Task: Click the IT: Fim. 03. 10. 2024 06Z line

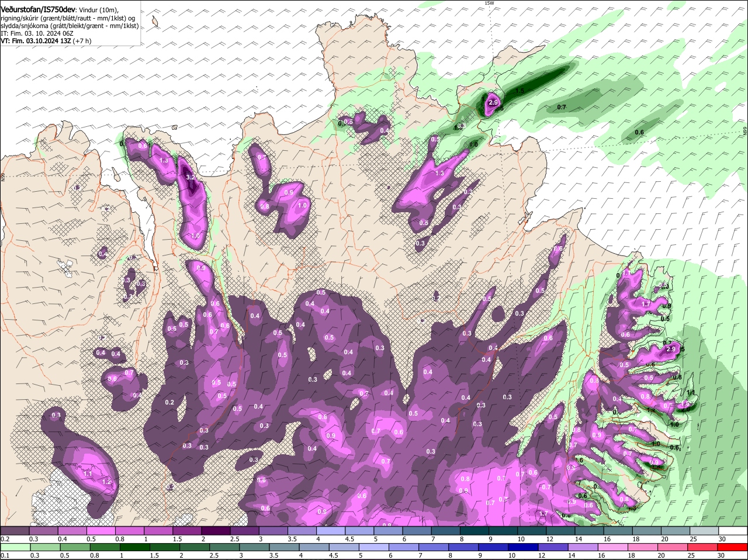Action: click(x=36, y=34)
